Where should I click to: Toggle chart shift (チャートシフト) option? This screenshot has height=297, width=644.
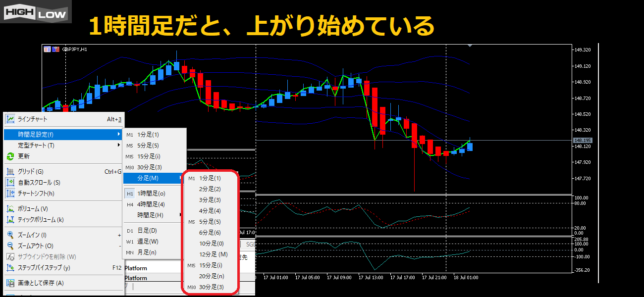tap(36, 194)
